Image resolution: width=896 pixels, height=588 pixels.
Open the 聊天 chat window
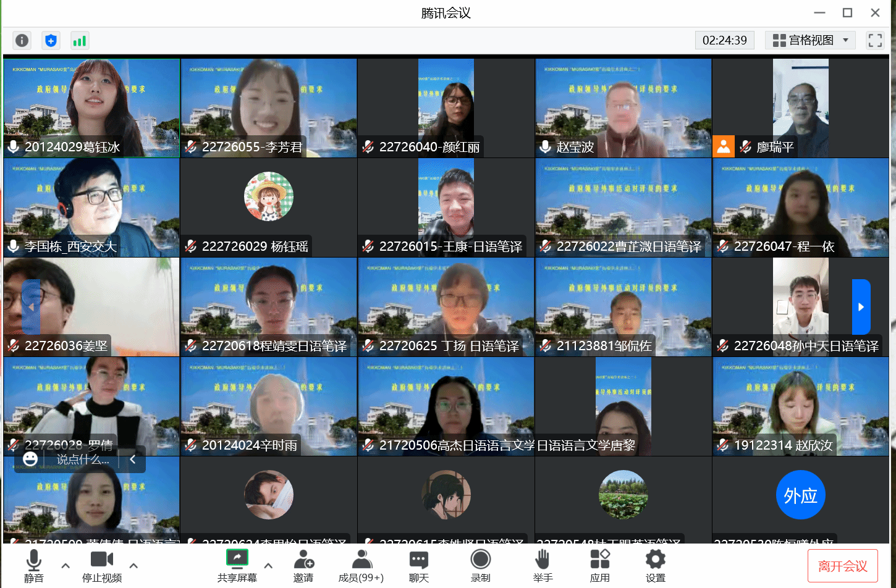419,566
